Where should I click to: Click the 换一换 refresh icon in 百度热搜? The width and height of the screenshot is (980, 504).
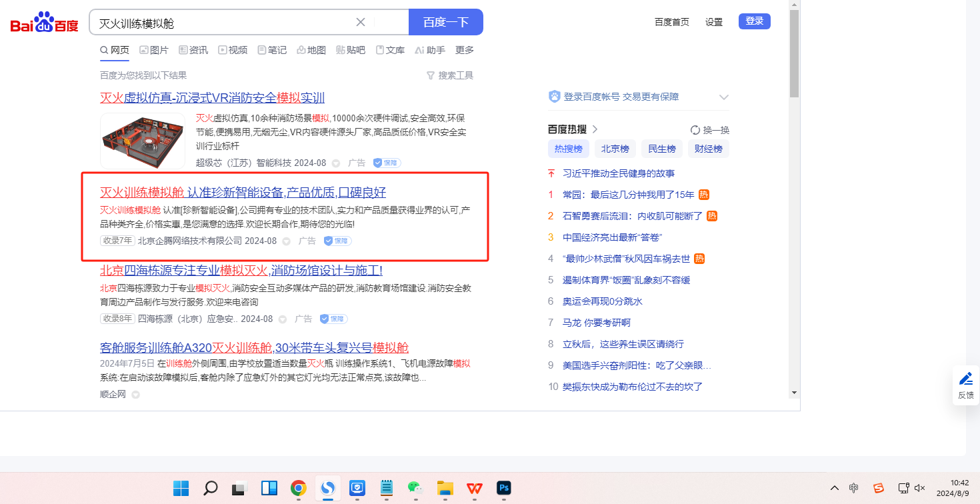click(695, 130)
